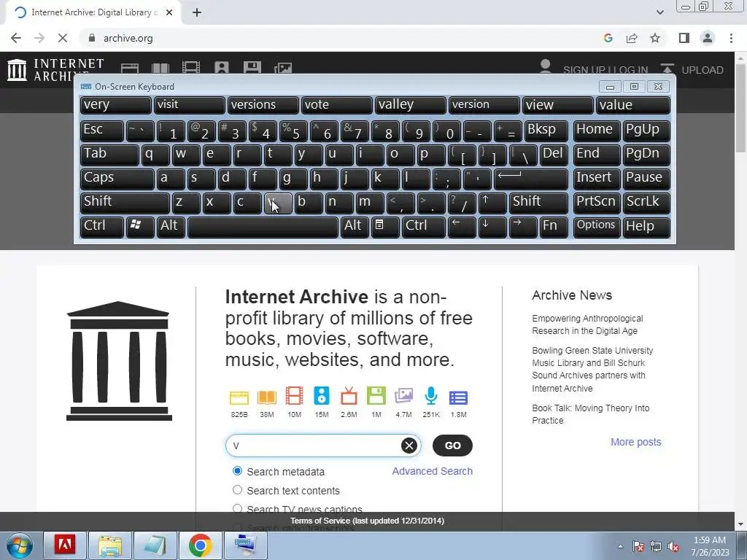
Task: Go back with the browser back arrow
Action: point(16,38)
